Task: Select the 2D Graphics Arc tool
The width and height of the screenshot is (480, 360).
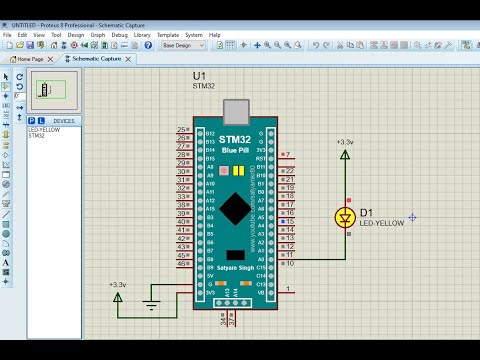Action: [6, 243]
